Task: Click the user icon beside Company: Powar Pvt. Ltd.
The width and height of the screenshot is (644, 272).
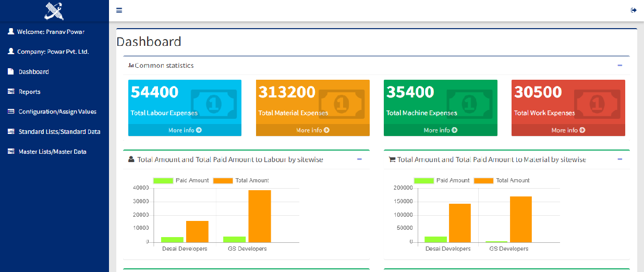Action: click(10, 52)
